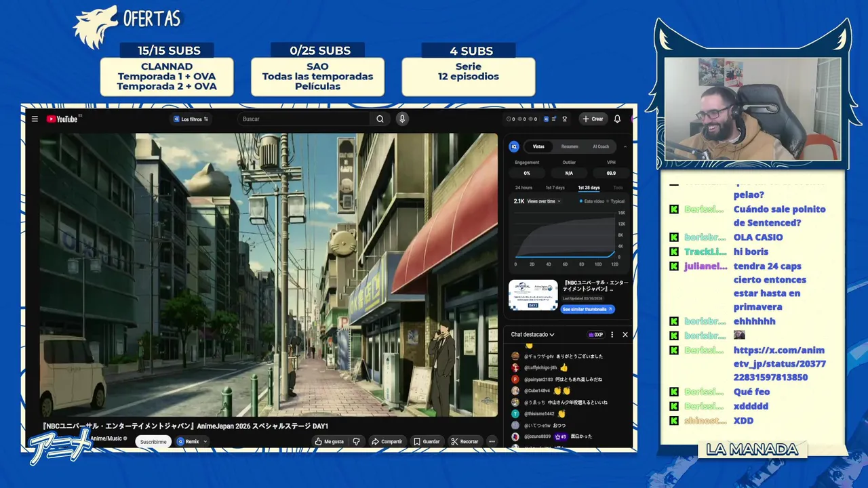Click the round IQ panel logo

coord(514,146)
